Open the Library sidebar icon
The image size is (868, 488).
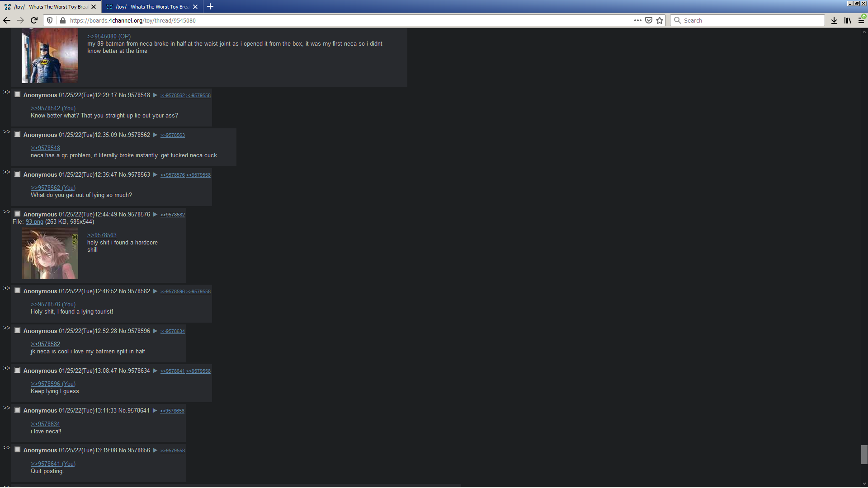coord(848,20)
